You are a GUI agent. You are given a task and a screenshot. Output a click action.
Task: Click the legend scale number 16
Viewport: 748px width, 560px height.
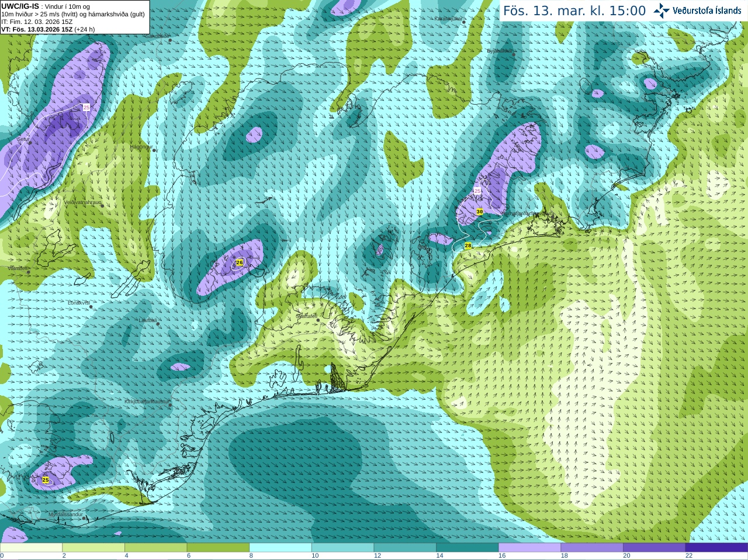click(502, 556)
